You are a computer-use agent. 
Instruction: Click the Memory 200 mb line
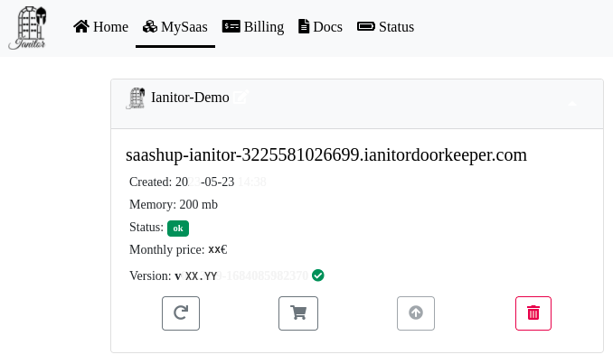[174, 205]
